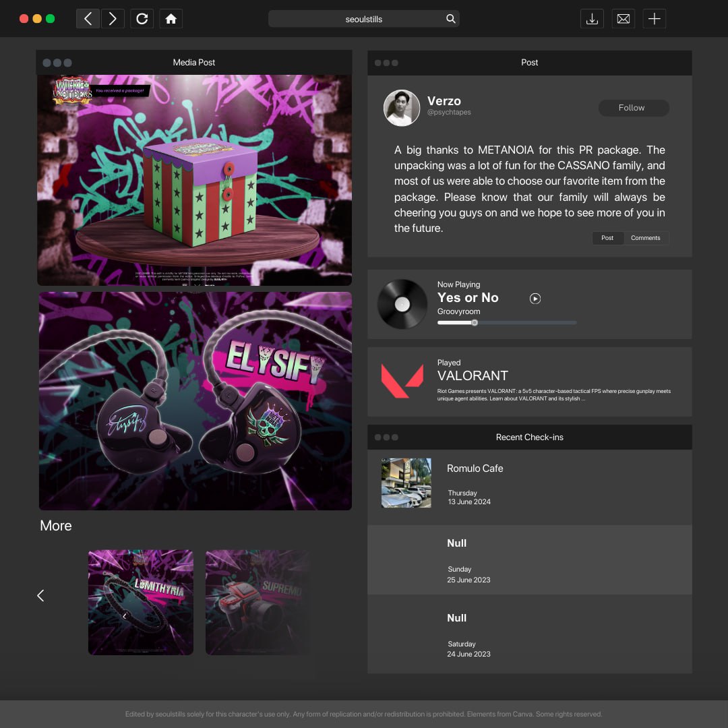Click the yellow macOS minimize button

[37, 19]
